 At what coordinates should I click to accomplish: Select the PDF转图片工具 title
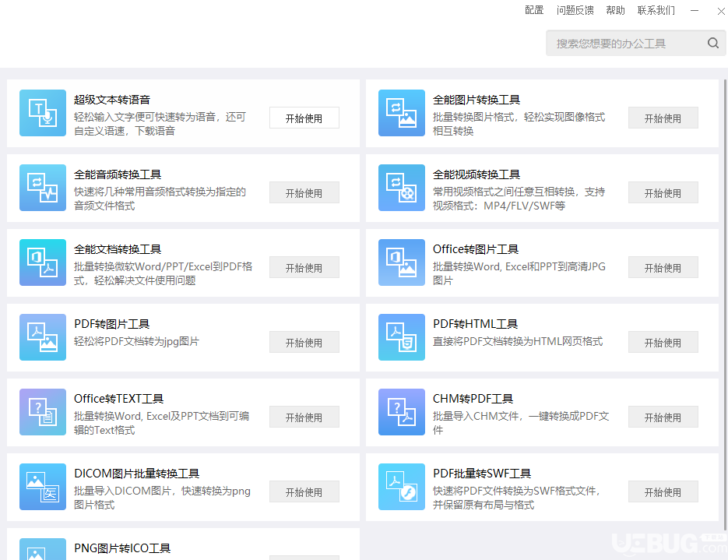(x=111, y=324)
